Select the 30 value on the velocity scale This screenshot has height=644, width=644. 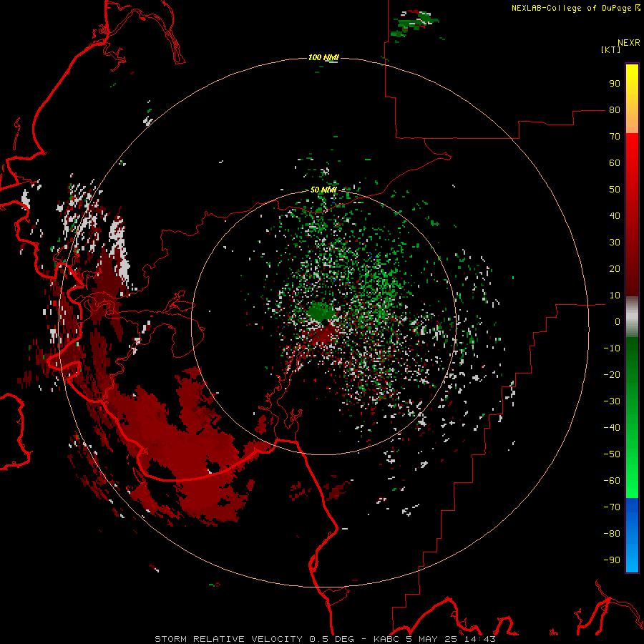pos(615,243)
